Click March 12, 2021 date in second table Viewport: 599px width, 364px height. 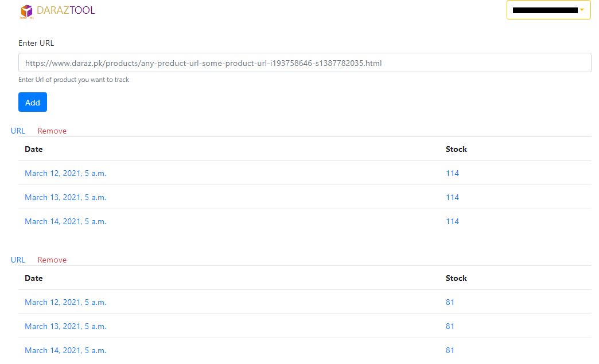(65, 302)
